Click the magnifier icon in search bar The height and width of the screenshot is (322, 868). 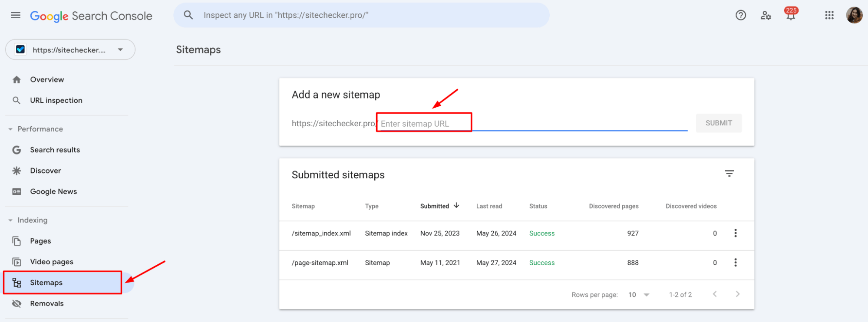coord(188,15)
